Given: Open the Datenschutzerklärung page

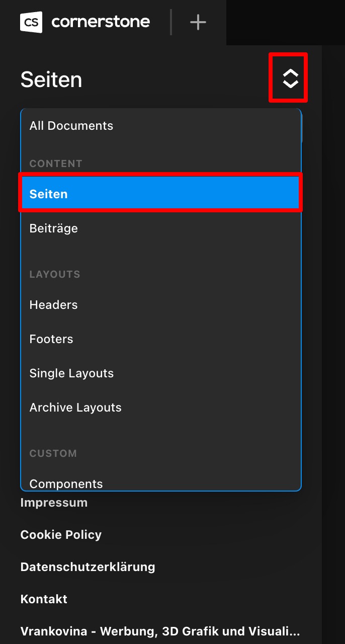Looking at the screenshot, I should 88,567.
